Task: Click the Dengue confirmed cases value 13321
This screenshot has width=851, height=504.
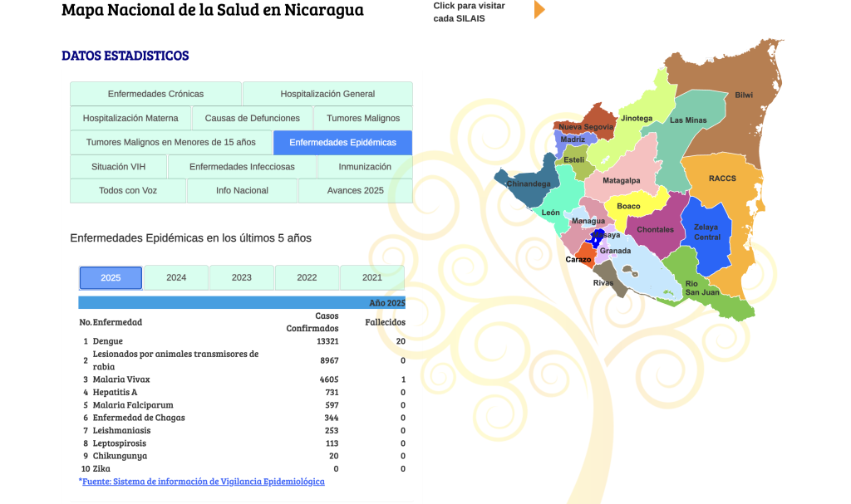Action: 327,341
